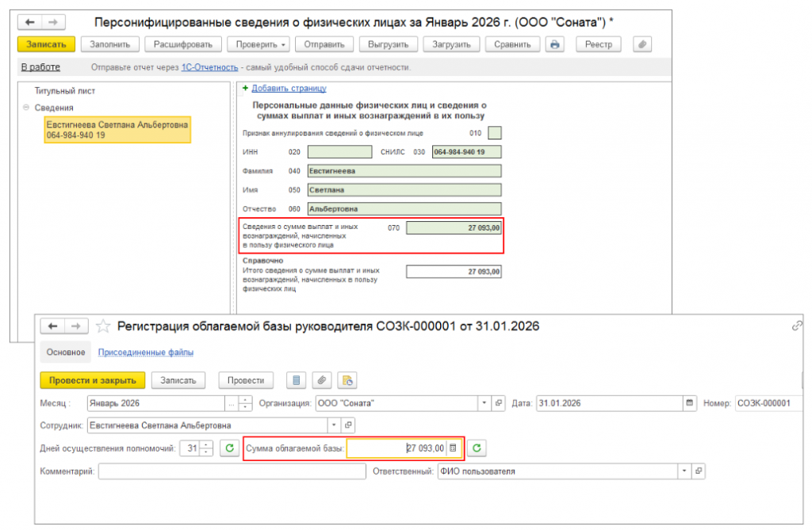Select Евстигнеева Светлана Альбертовна tree entry
Image resolution: width=812 pixels, height=530 pixels.
117,129
